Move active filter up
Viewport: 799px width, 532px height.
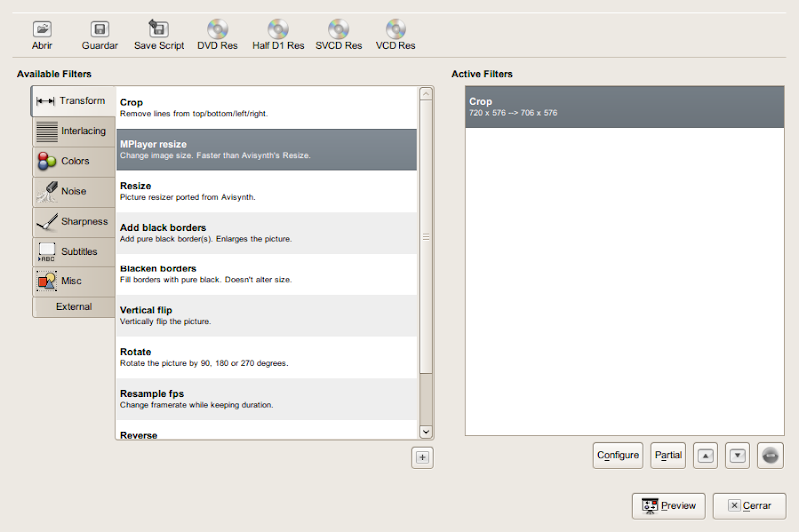tap(706, 455)
